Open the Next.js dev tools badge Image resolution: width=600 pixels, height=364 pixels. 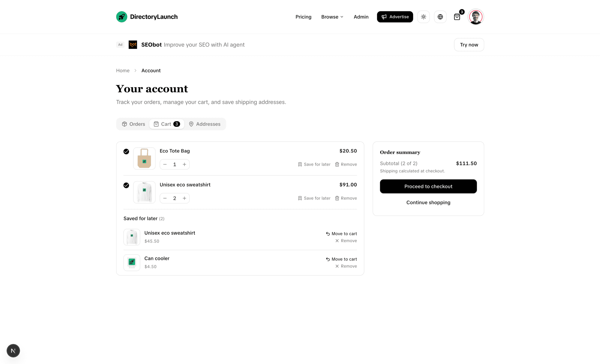click(x=13, y=350)
